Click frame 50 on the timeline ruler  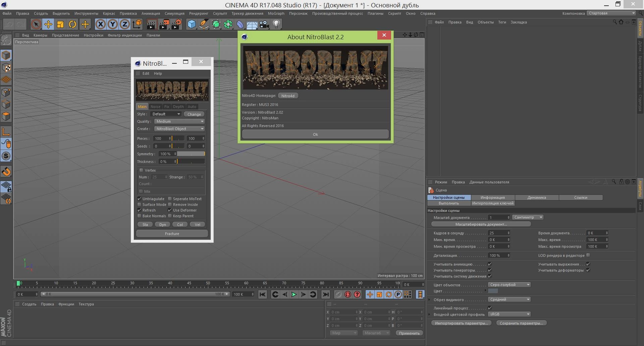click(208, 283)
